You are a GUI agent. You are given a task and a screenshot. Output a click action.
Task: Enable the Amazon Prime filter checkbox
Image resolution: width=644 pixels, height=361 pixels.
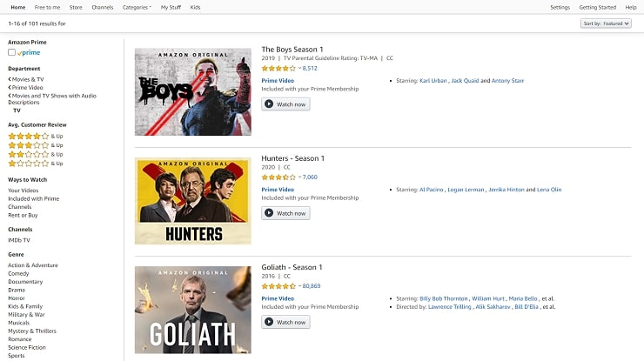11,52
